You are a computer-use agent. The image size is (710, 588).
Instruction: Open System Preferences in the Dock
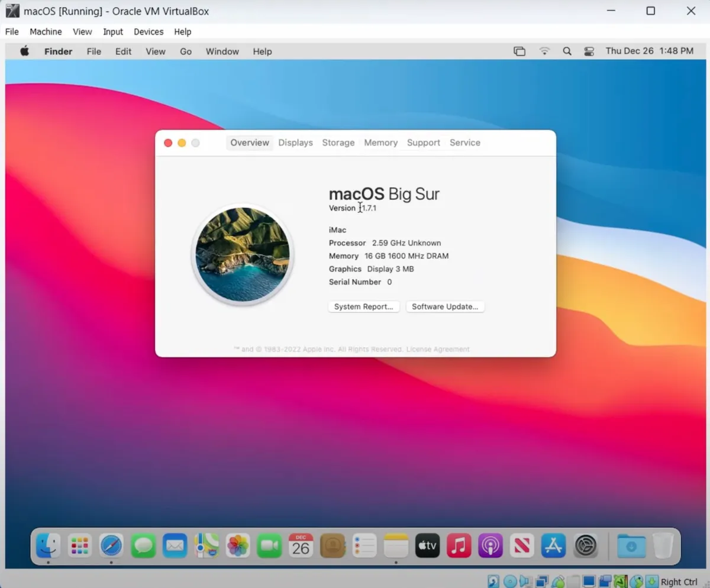pyautogui.click(x=586, y=545)
